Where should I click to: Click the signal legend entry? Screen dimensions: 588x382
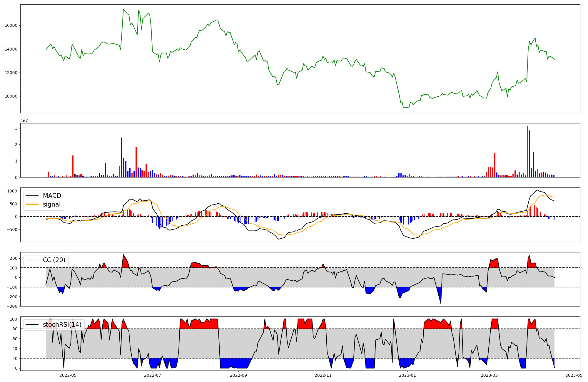[x=43, y=205]
